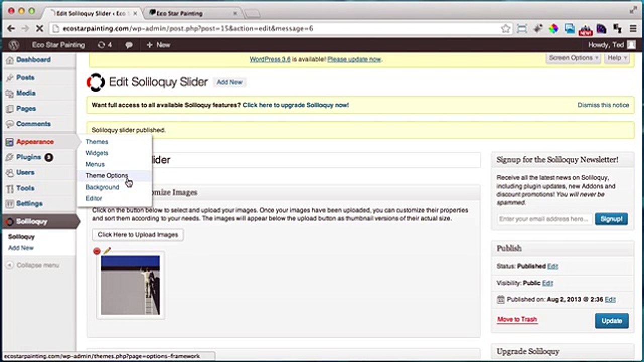The image size is (644, 362).
Task: Edit the slider image with pencil icon
Action: 107,251
